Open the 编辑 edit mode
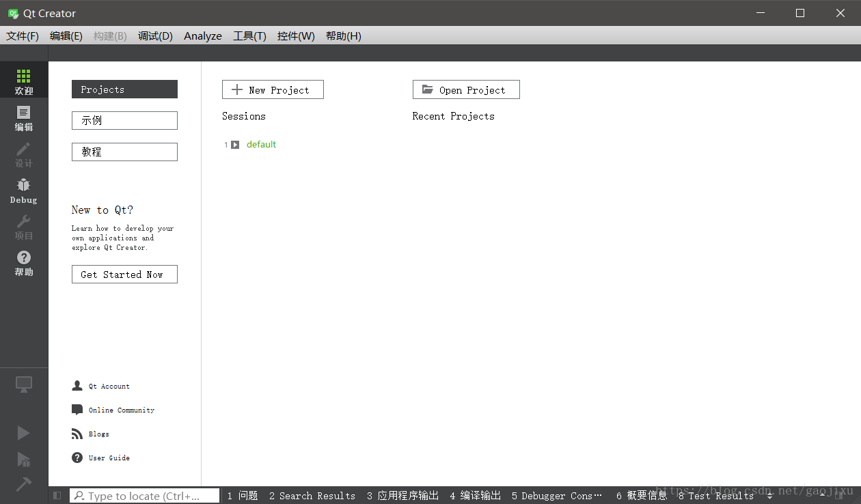861x504 pixels. point(24,118)
